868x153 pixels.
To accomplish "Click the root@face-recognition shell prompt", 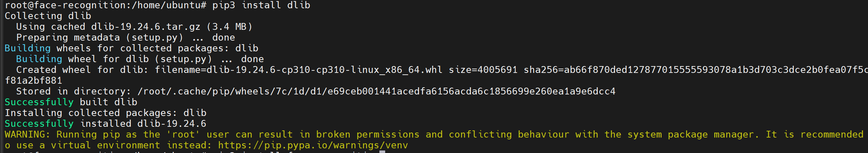I will click(105, 5).
